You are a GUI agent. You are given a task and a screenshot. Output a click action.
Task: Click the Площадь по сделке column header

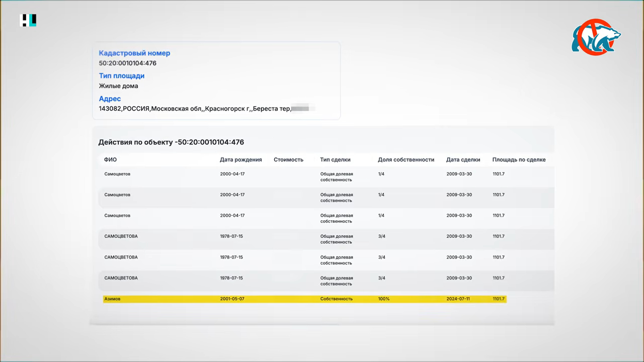pyautogui.click(x=519, y=159)
